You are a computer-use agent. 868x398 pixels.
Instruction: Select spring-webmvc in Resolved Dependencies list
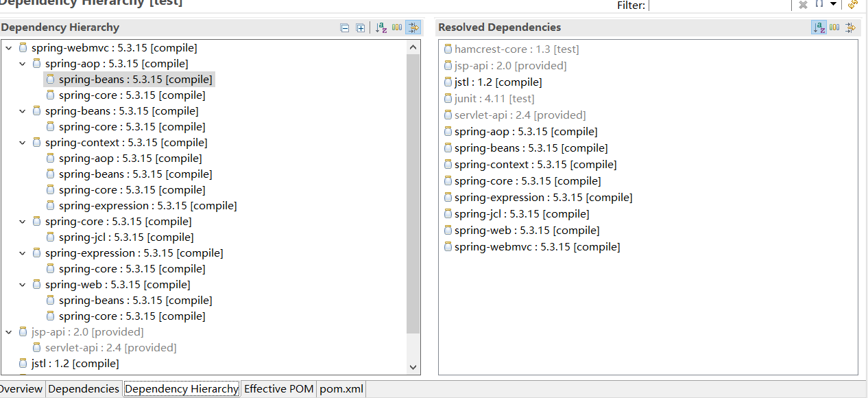pyautogui.click(x=538, y=247)
